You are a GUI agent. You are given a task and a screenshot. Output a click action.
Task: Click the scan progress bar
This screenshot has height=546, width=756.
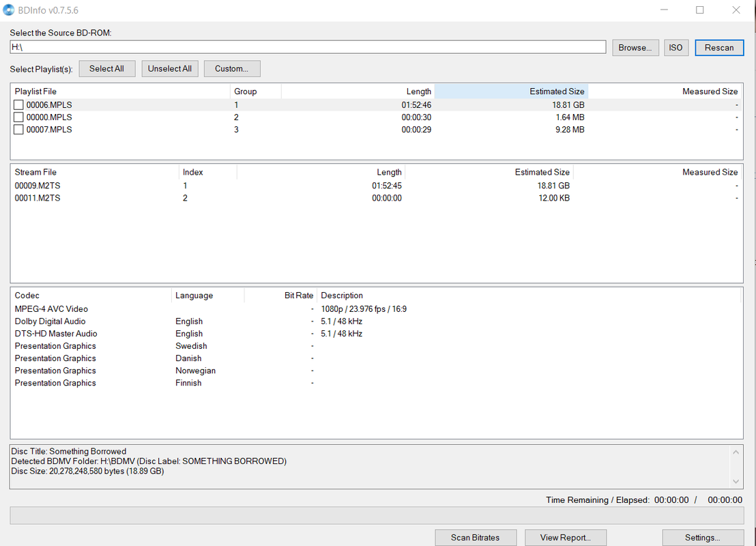tap(377, 515)
